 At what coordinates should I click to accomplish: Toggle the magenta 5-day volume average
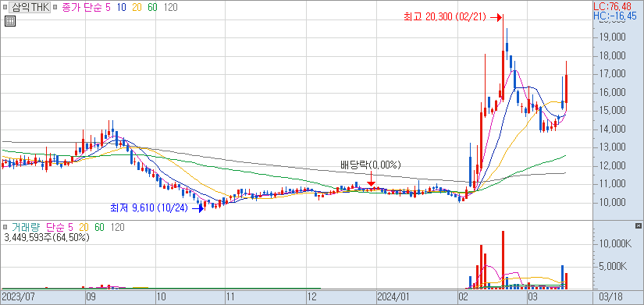tap(70, 227)
